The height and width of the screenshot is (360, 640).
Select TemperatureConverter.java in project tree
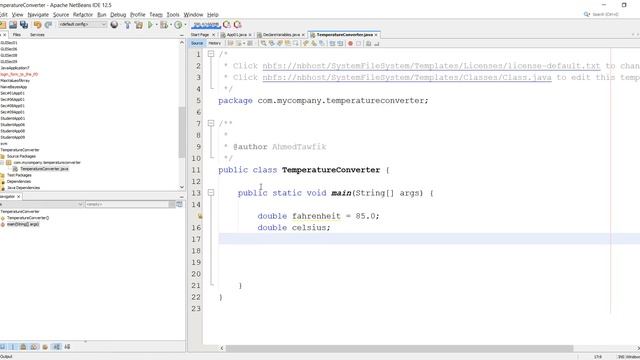[x=44, y=169]
